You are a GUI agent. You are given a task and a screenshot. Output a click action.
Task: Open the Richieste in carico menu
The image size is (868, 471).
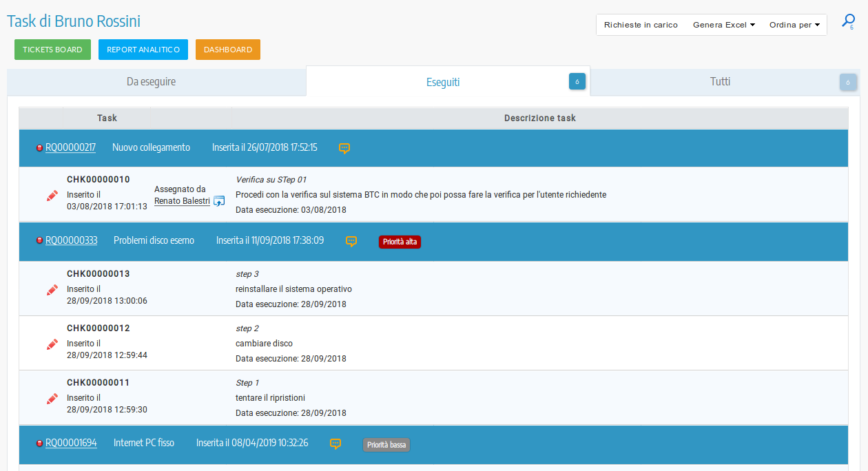pos(641,25)
